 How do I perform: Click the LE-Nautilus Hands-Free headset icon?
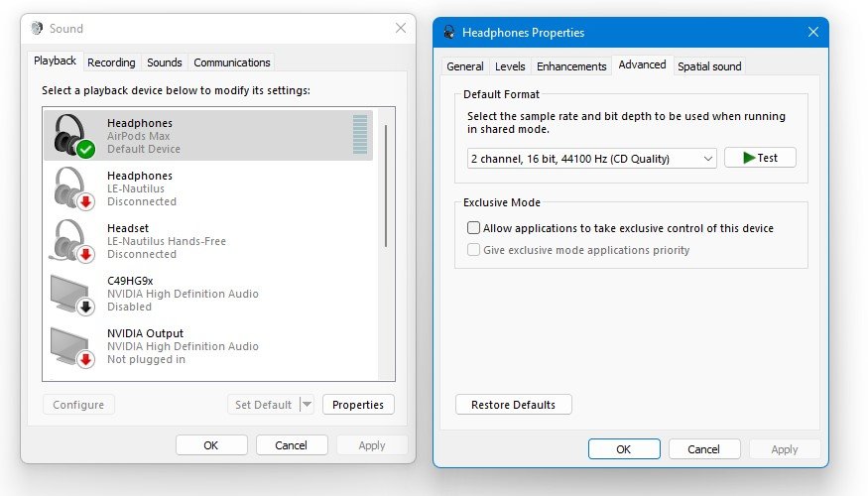pyautogui.click(x=72, y=241)
